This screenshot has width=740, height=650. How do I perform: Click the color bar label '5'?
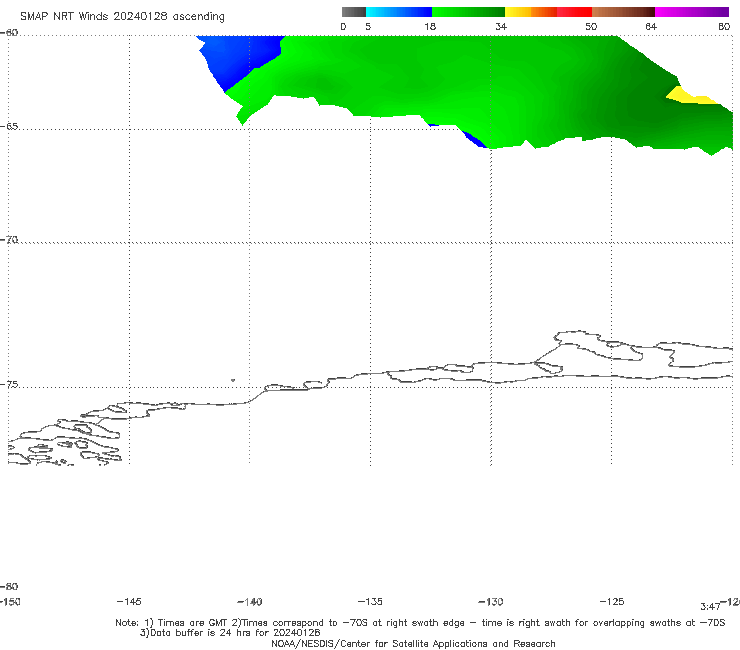click(368, 26)
